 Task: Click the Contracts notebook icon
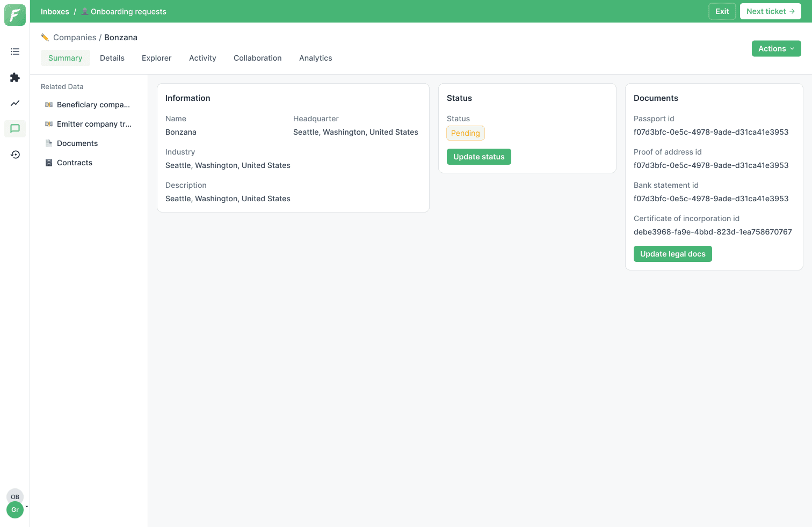click(49, 163)
